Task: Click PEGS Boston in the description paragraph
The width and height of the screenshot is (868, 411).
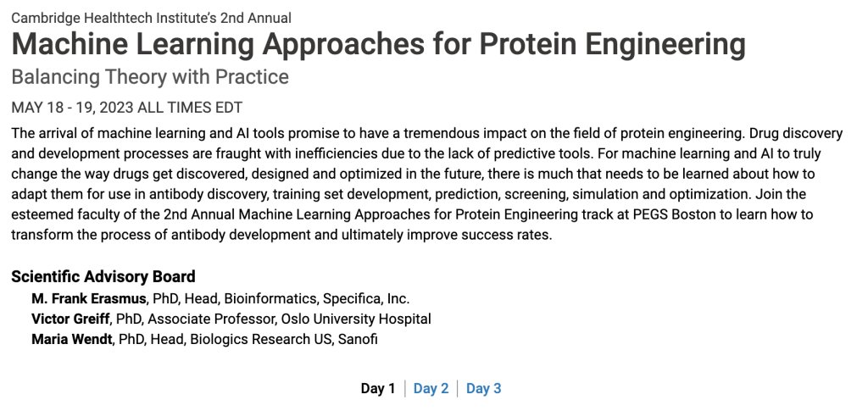Action: pyautogui.click(x=666, y=215)
